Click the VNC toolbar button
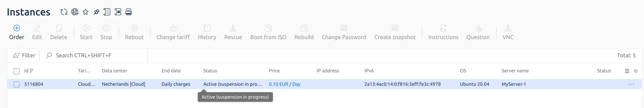Viewport: 644px width, 108px height. 508,32
